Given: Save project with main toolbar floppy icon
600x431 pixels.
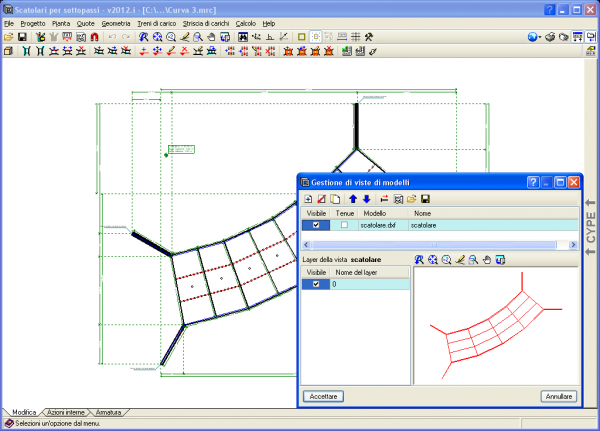Looking at the screenshot, I should click(22, 37).
